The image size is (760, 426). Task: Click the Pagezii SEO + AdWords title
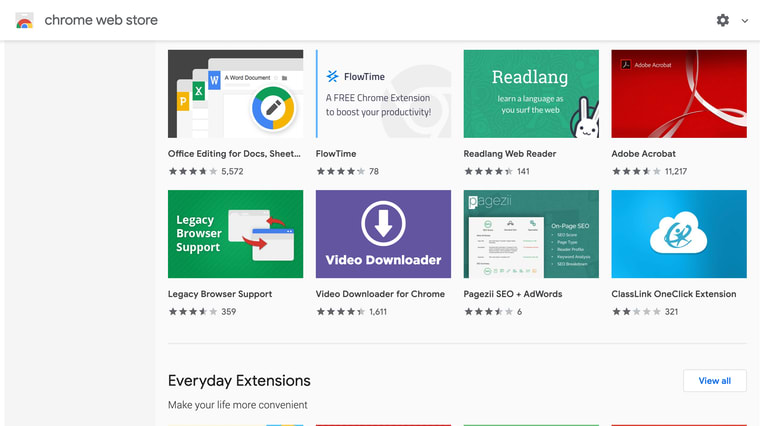(513, 294)
